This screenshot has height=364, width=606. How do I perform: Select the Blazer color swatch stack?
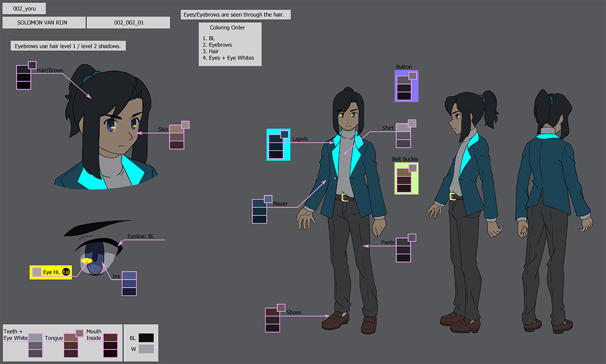[260, 211]
